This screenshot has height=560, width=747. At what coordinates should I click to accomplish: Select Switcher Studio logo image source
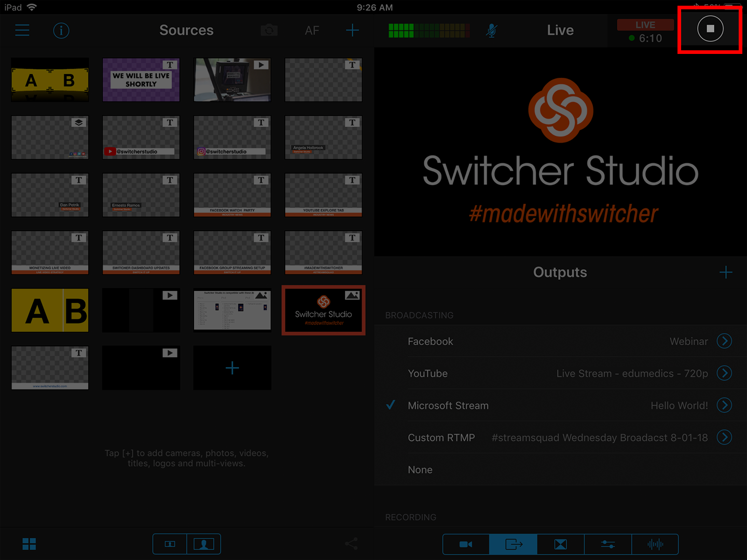pos(324,310)
